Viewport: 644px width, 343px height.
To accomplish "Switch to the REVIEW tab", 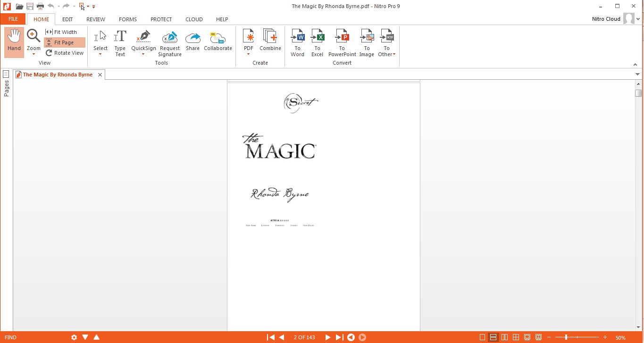I will (96, 19).
